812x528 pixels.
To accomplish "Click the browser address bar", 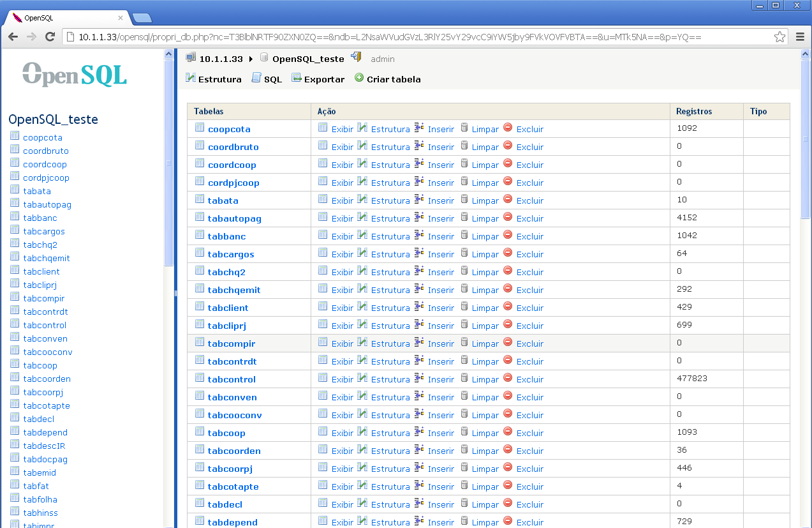I will (415, 37).
